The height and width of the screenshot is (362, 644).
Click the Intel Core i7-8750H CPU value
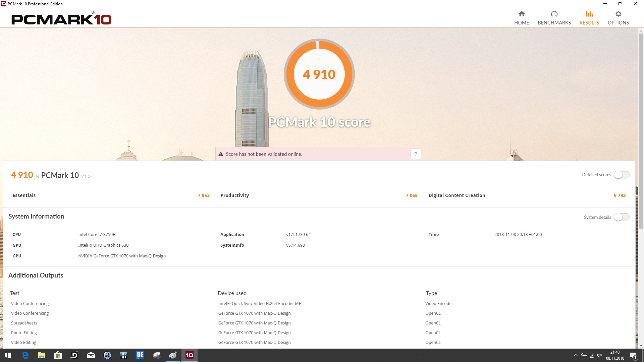pyautogui.click(x=97, y=234)
